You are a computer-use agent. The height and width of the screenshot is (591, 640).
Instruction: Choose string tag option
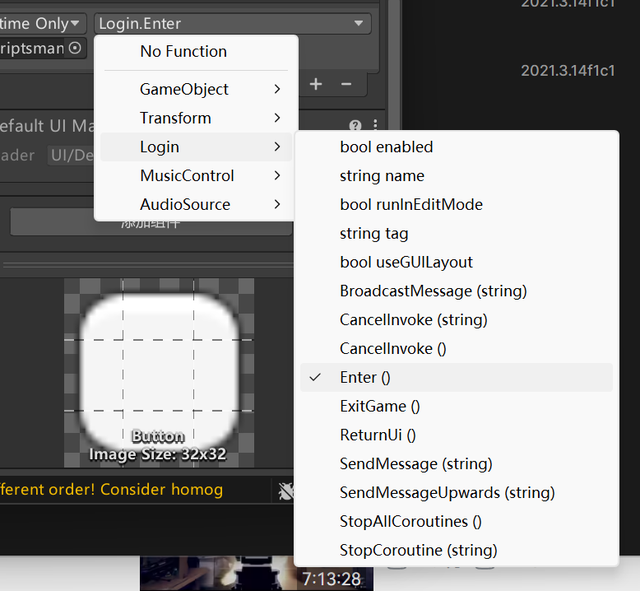pyautogui.click(x=456, y=233)
